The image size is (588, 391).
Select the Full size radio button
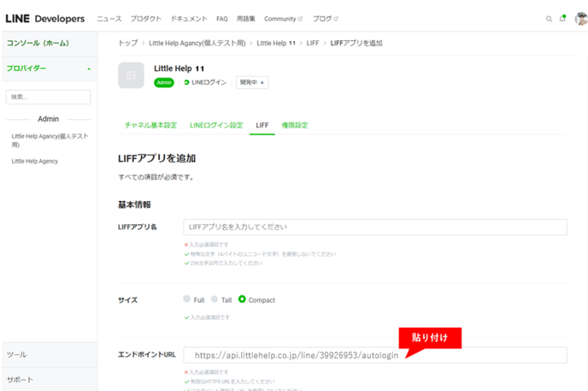tap(187, 299)
